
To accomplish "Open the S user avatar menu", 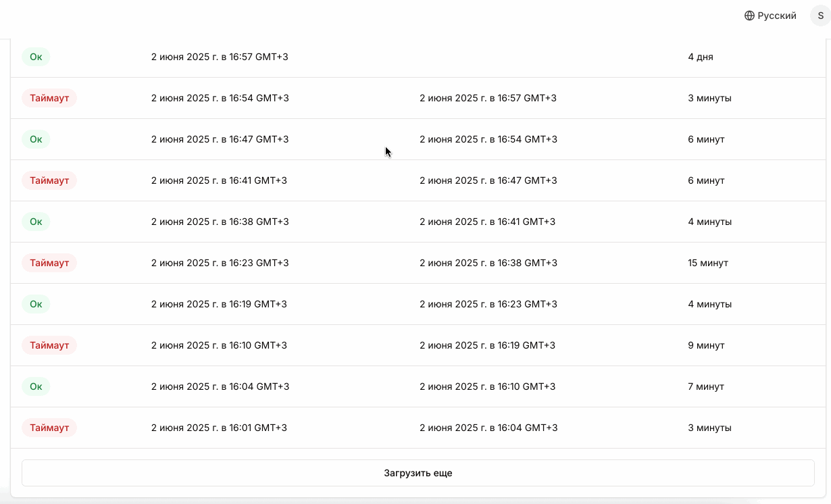I will click(x=820, y=16).
